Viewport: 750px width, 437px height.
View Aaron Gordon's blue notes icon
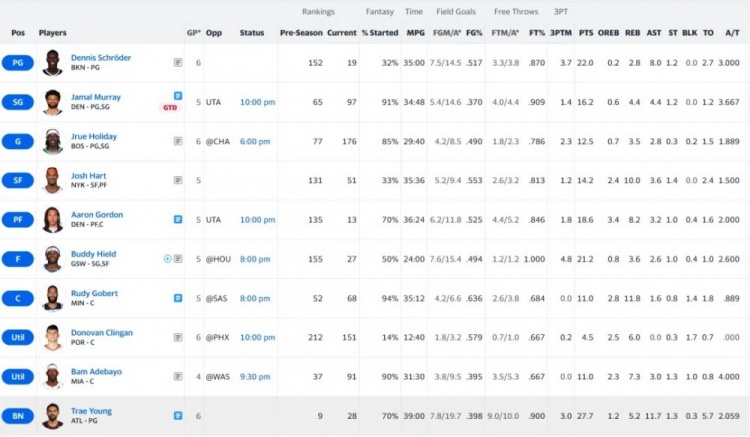tap(178, 219)
